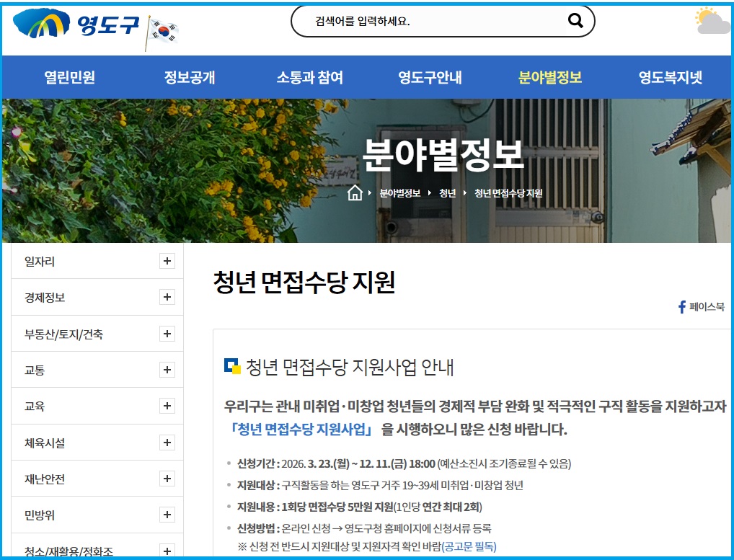Click 청년 면접수당 지원 breadcrumb item
Image resolution: width=734 pixels, height=560 pixels.
pyautogui.click(x=508, y=193)
